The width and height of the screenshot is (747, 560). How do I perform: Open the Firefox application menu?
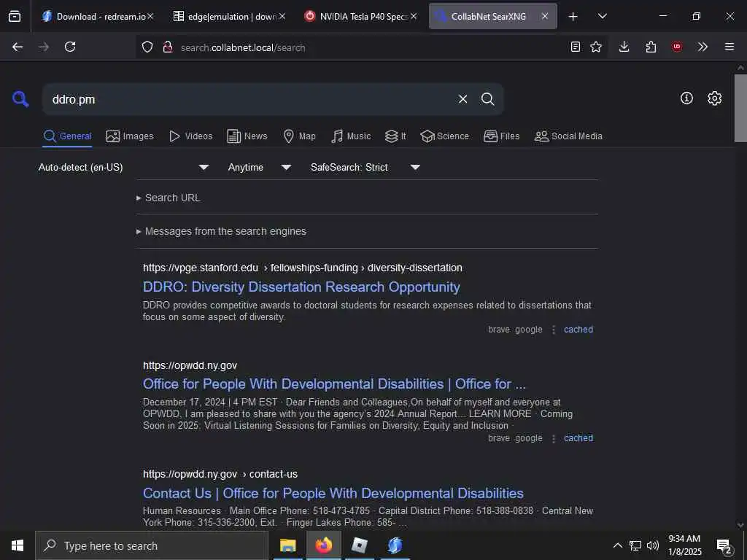pos(729,47)
